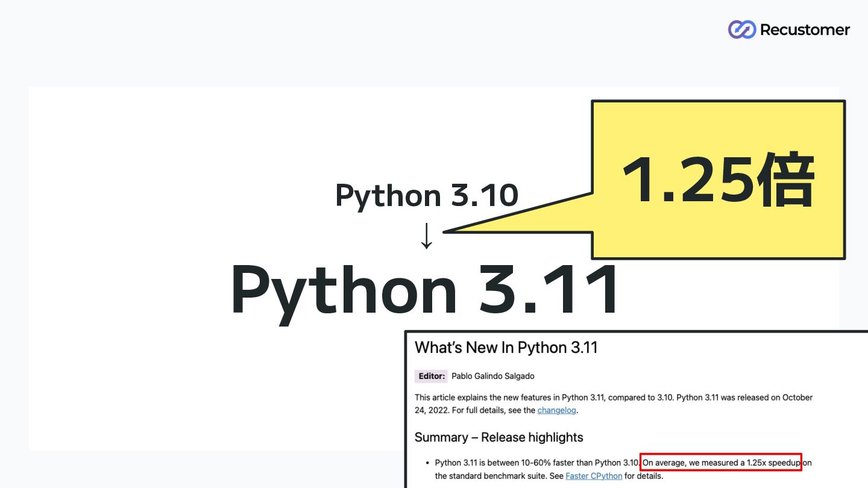Click the 'What's New In Python 3.11' heading

click(506, 348)
